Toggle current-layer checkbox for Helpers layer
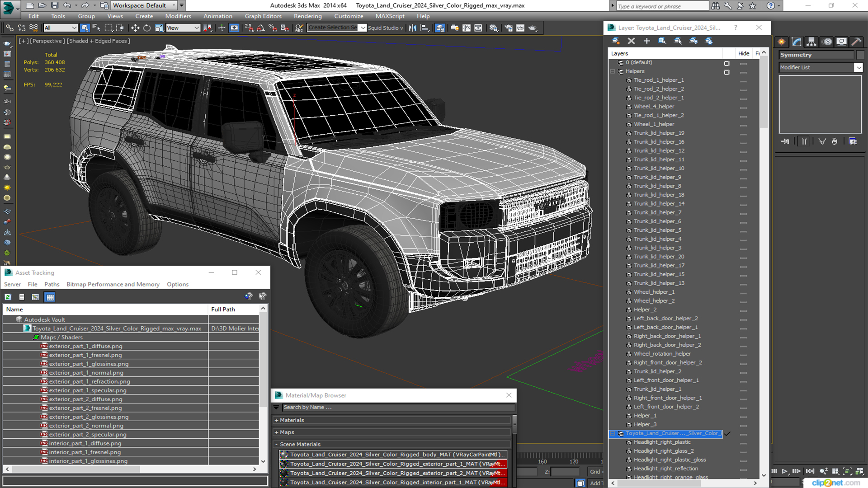 726,72
